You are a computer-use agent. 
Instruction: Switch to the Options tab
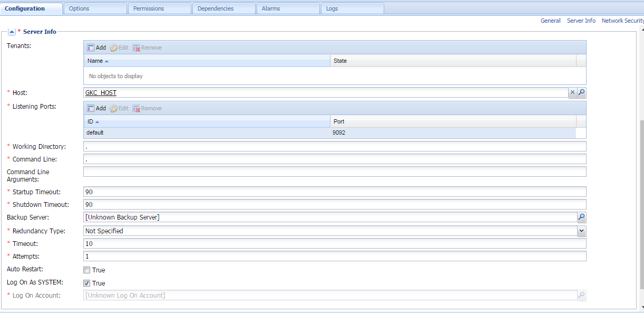95,8
